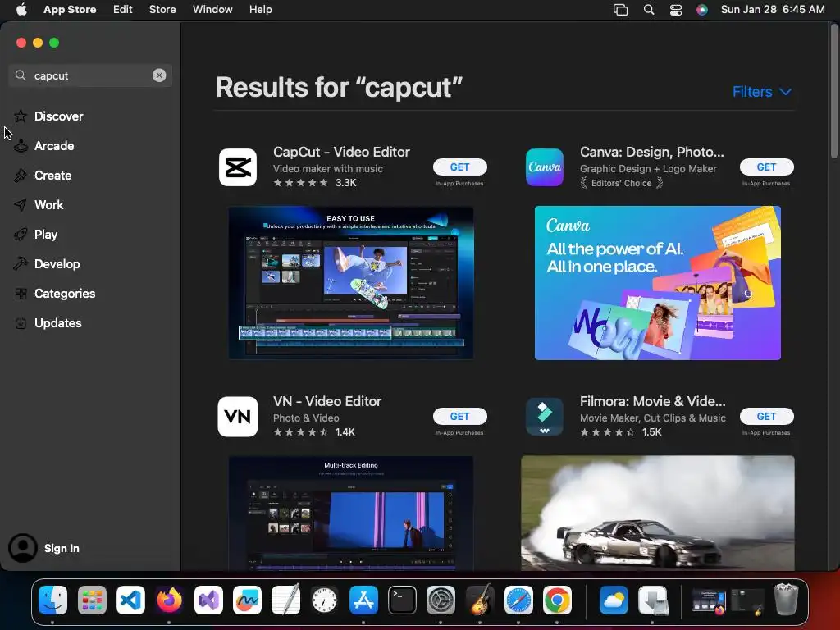Open the Store menu

coord(162,10)
